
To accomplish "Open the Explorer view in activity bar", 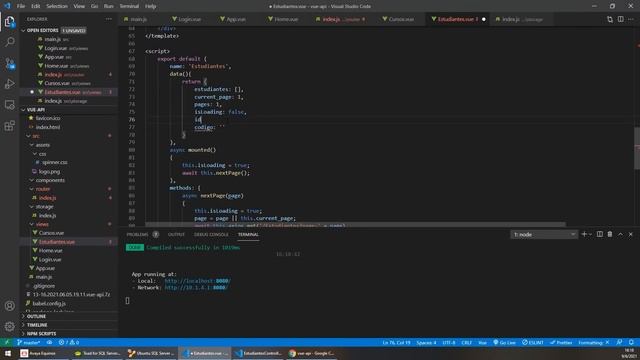I will click(10, 21).
